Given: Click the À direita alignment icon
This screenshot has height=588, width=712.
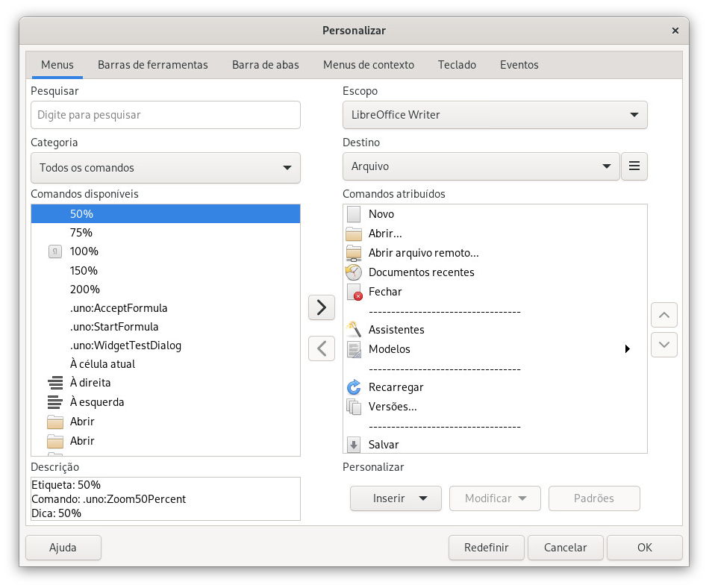Looking at the screenshot, I should [55, 383].
